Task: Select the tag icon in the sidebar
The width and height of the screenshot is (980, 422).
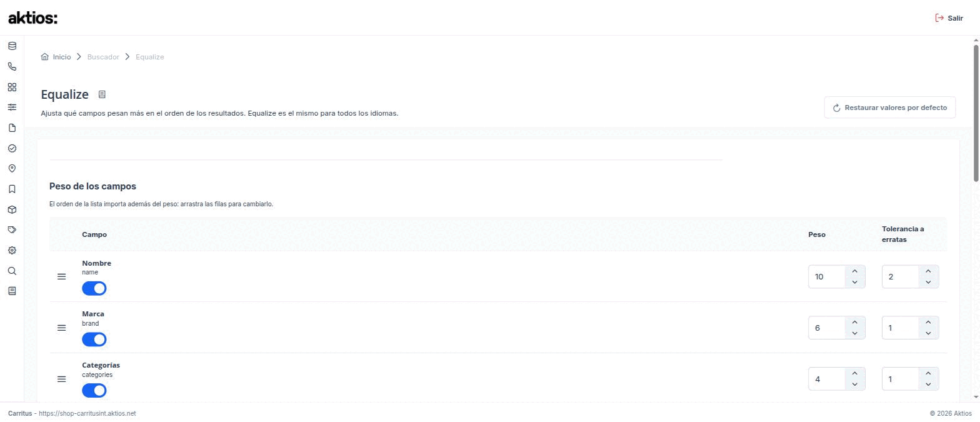Action: tap(12, 230)
